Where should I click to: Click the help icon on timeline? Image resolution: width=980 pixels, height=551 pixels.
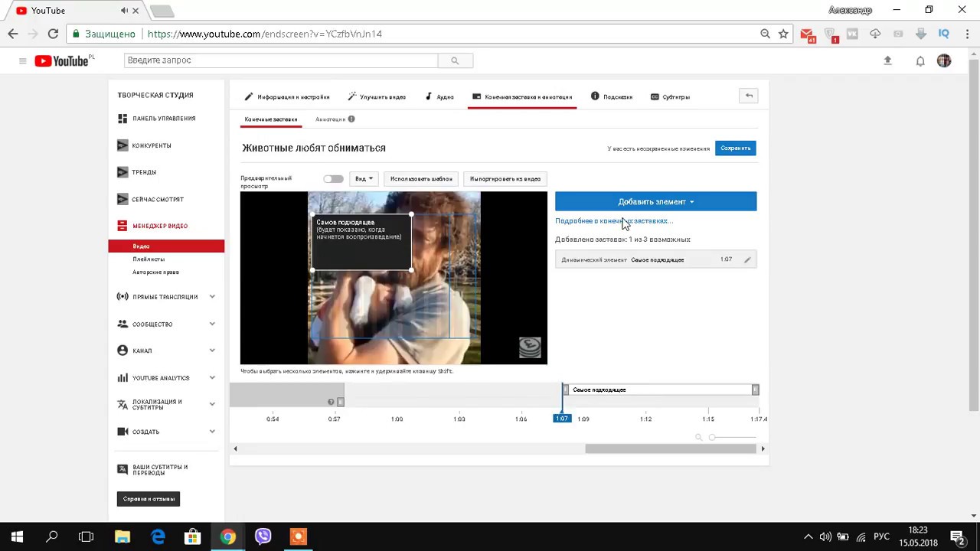331,402
